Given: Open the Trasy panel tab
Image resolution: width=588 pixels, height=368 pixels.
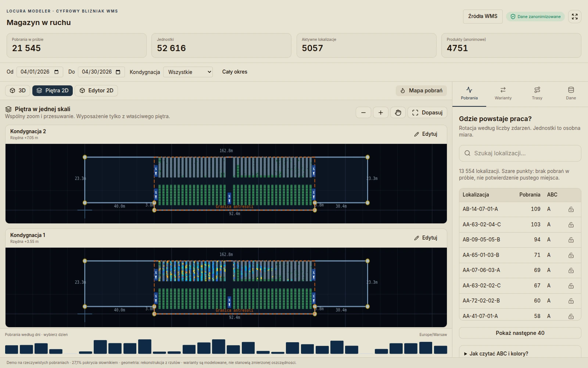Looking at the screenshot, I should [537, 93].
